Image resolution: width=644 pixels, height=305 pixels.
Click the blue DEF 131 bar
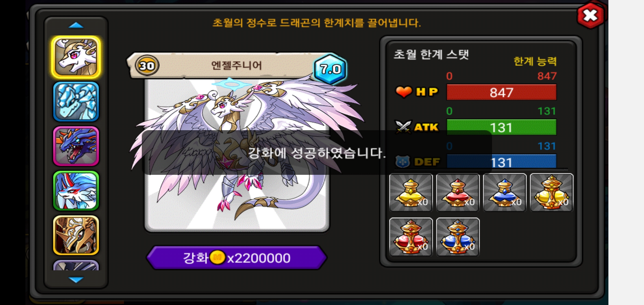(x=501, y=162)
